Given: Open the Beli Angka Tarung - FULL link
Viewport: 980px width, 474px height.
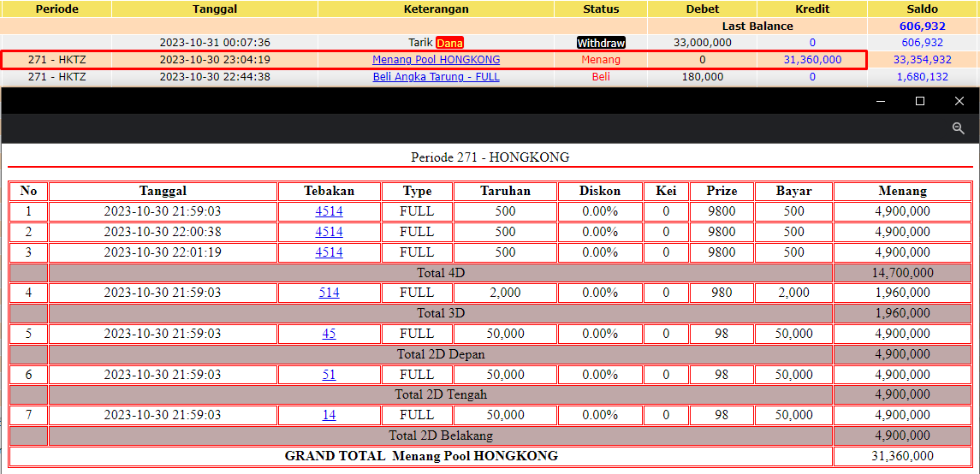Looking at the screenshot, I should [437, 77].
